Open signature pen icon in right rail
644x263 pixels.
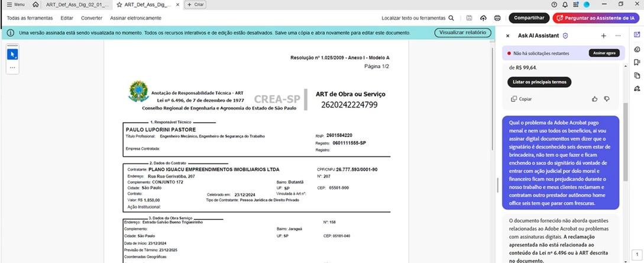636,88
